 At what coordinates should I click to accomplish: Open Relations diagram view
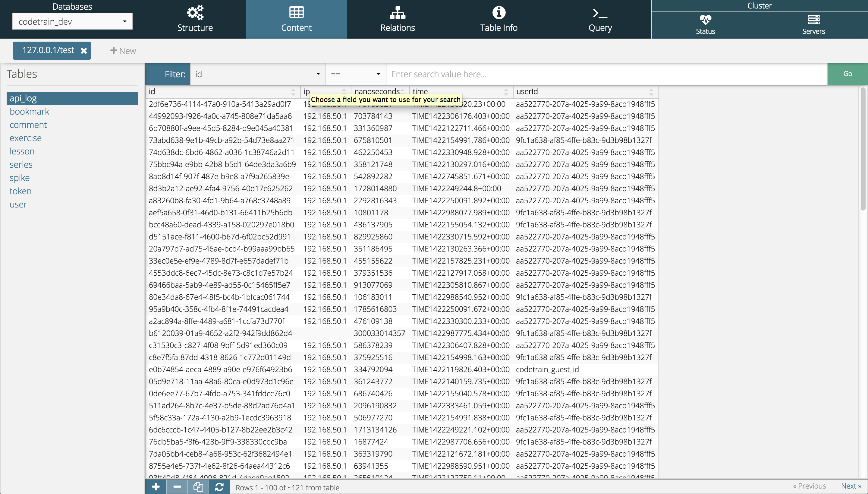click(x=397, y=19)
